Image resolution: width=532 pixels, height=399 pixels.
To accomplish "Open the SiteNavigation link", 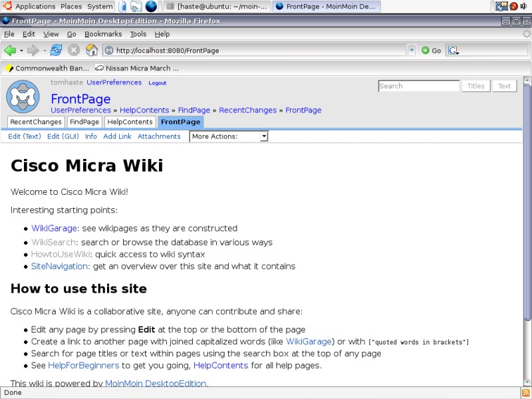I will pyautogui.click(x=60, y=267).
